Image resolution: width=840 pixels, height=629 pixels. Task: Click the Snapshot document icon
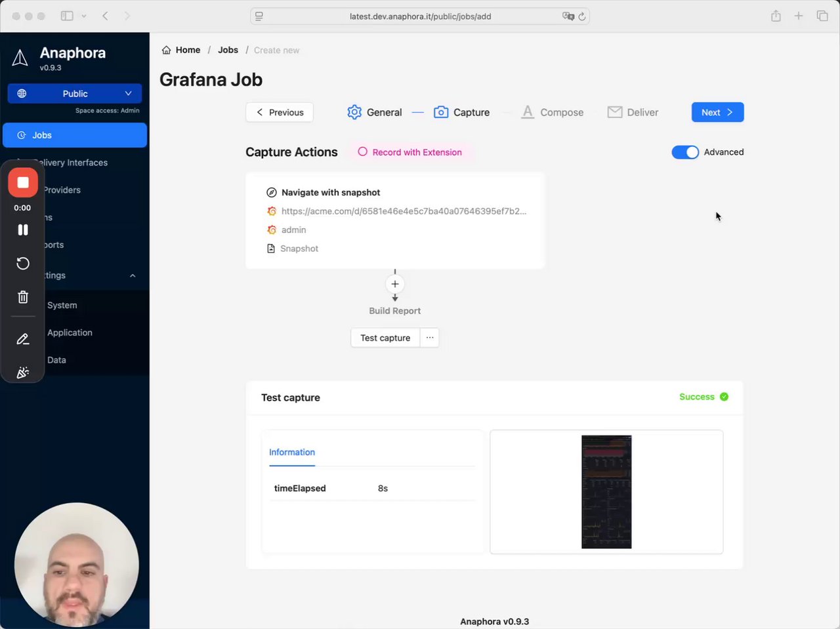[x=271, y=249]
